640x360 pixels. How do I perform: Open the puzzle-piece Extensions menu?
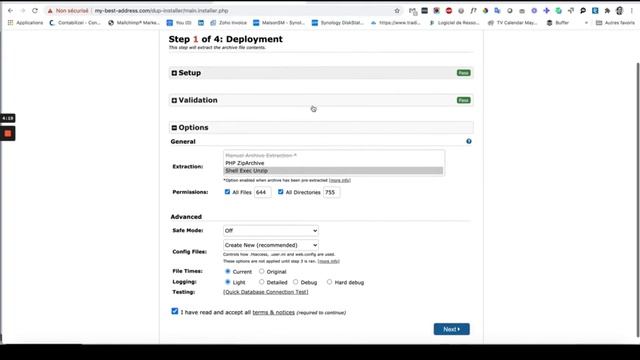pyautogui.click(x=607, y=11)
